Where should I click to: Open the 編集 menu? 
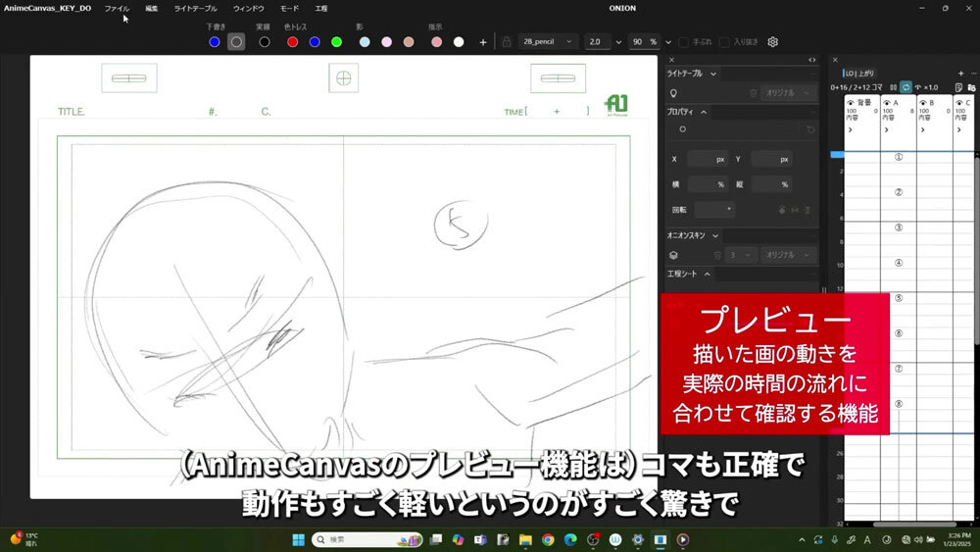point(152,9)
